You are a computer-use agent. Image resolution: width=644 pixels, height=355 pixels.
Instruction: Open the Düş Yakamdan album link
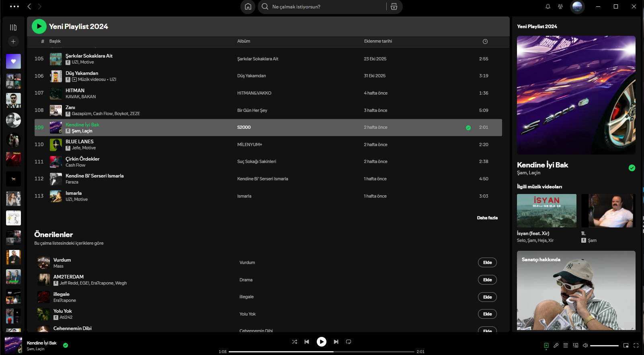click(x=251, y=76)
